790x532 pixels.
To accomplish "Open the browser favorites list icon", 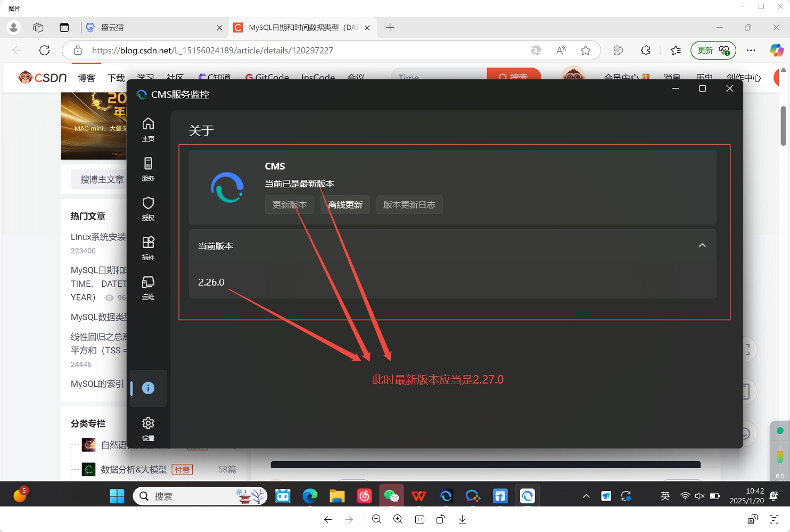I will (676, 50).
